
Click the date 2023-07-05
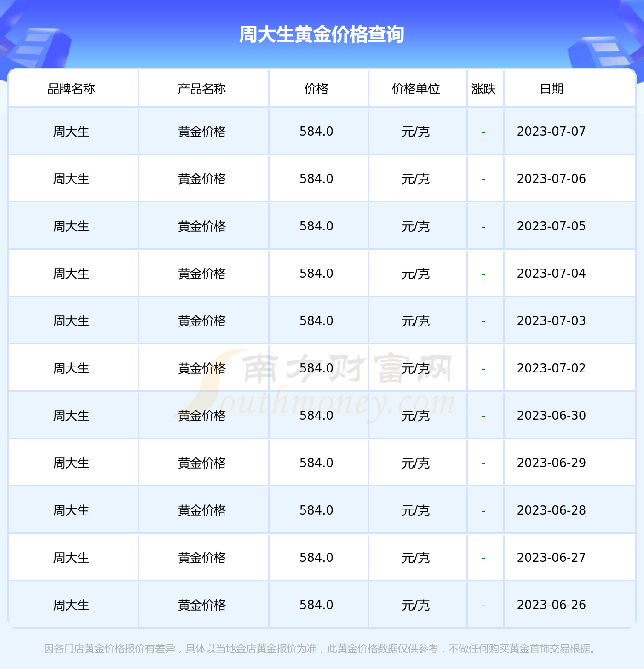tap(552, 226)
